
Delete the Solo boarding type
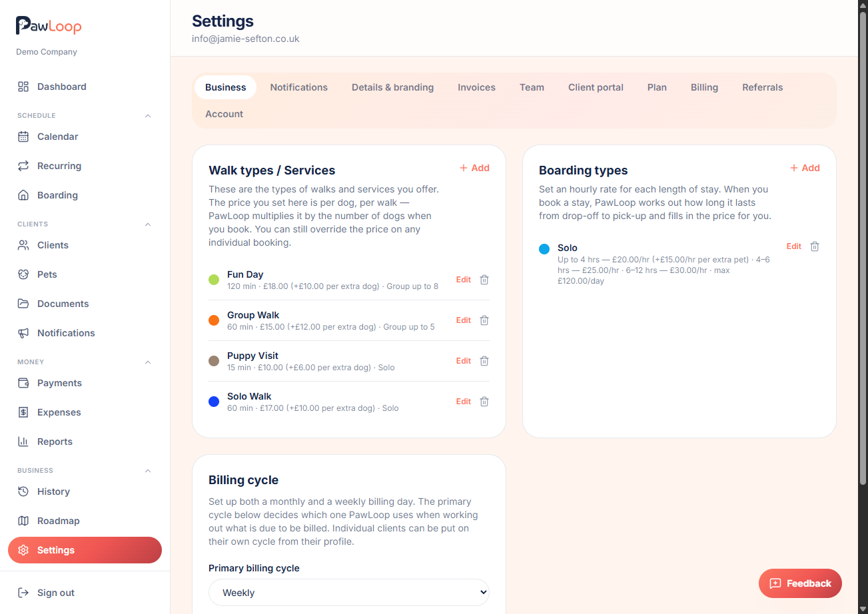[815, 246]
